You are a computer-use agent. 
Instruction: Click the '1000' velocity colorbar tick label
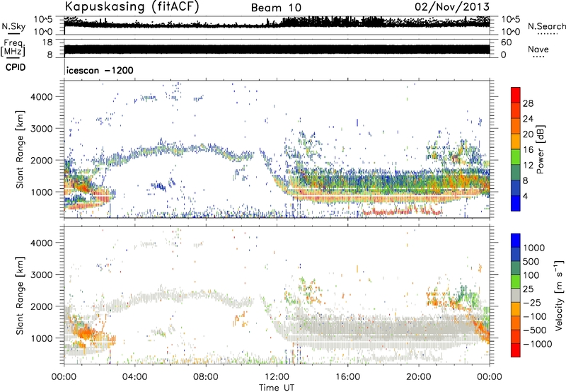pos(534,248)
